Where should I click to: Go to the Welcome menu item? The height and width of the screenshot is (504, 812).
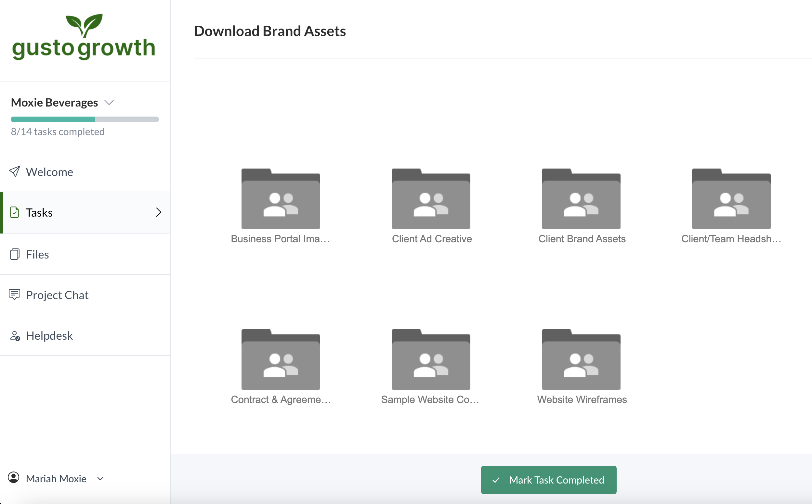[49, 172]
